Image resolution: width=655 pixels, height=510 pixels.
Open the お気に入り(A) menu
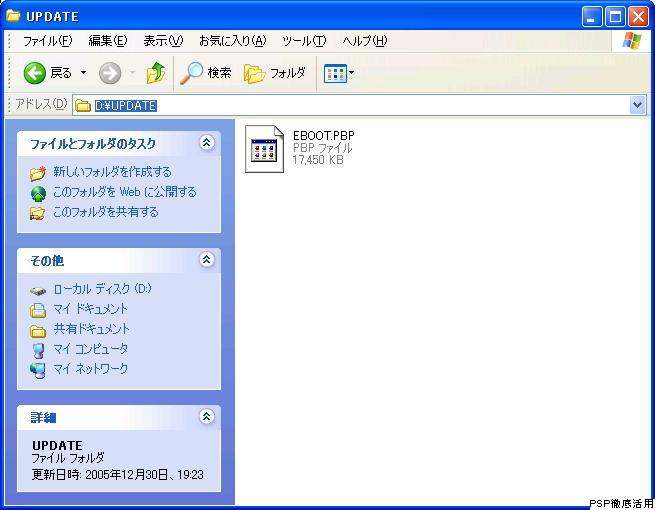(232, 41)
